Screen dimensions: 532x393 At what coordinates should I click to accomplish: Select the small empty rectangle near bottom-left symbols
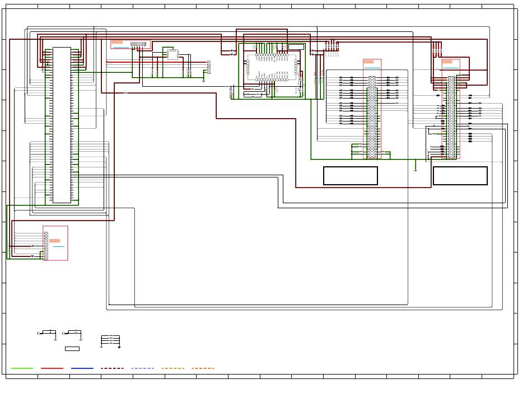72,349
